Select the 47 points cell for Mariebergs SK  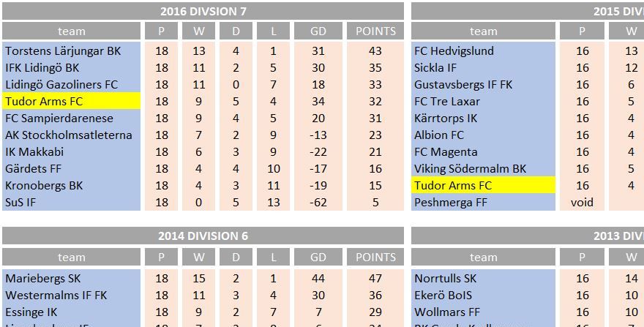coord(375,278)
